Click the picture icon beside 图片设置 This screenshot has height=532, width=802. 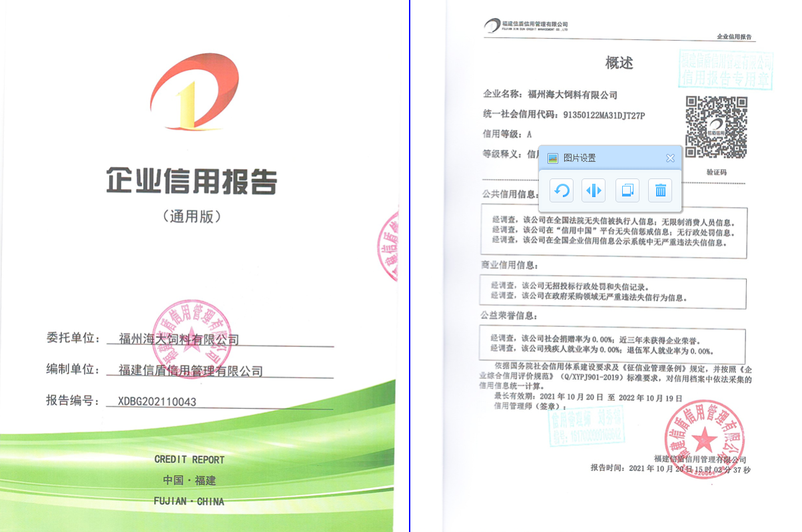(552, 158)
